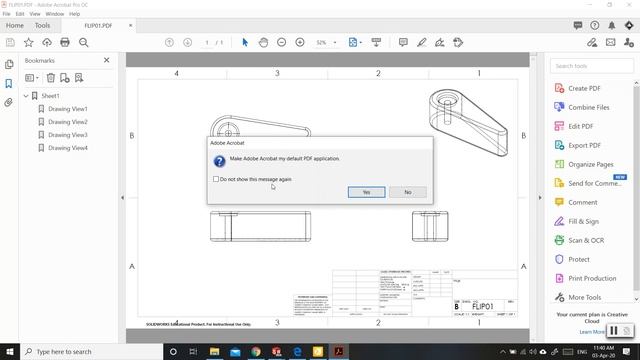Image resolution: width=640 pixels, height=360 pixels.
Task: Open the bookmarks options menu dropdown
Action: pos(32,78)
